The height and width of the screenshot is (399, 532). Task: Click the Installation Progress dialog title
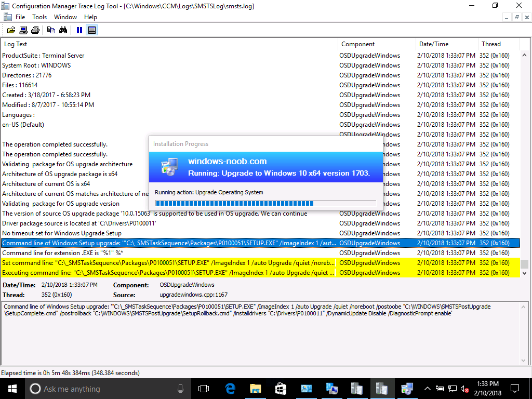pyautogui.click(x=180, y=144)
